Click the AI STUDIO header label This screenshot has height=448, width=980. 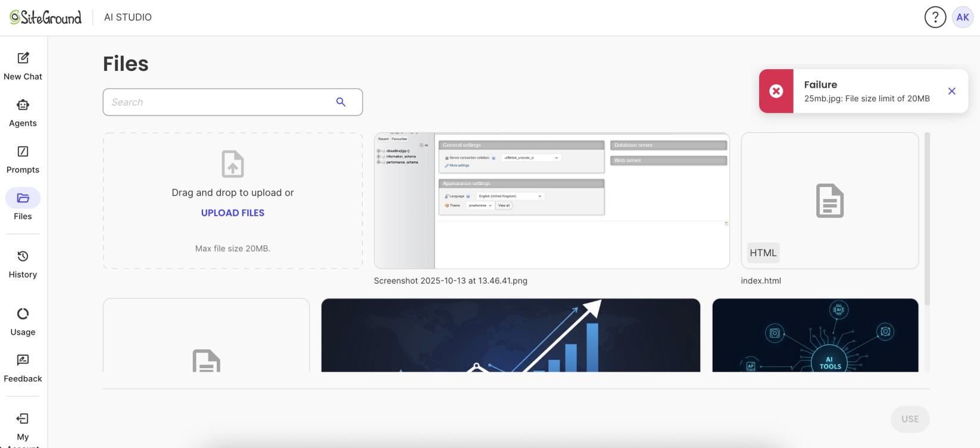point(128,17)
